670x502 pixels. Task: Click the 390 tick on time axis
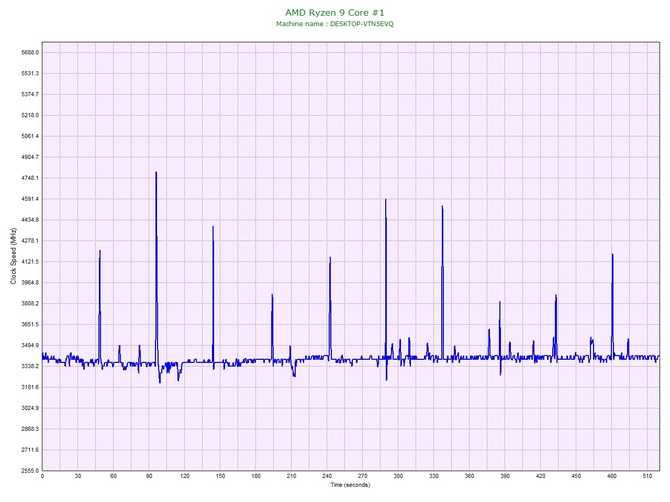(505, 476)
